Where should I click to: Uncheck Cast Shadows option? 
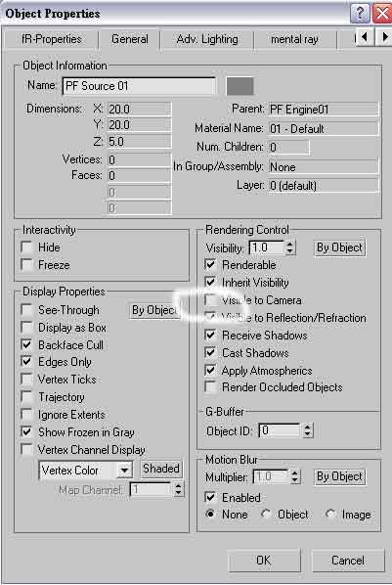click(x=211, y=352)
